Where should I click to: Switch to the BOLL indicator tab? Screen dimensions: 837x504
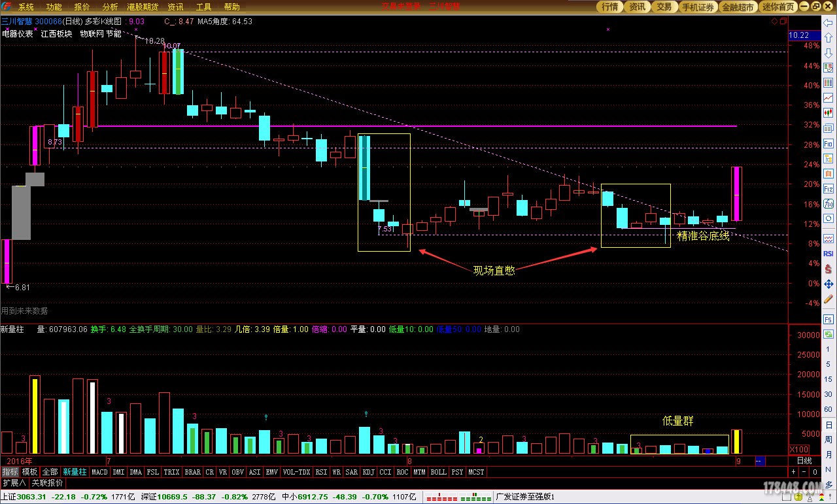click(438, 471)
